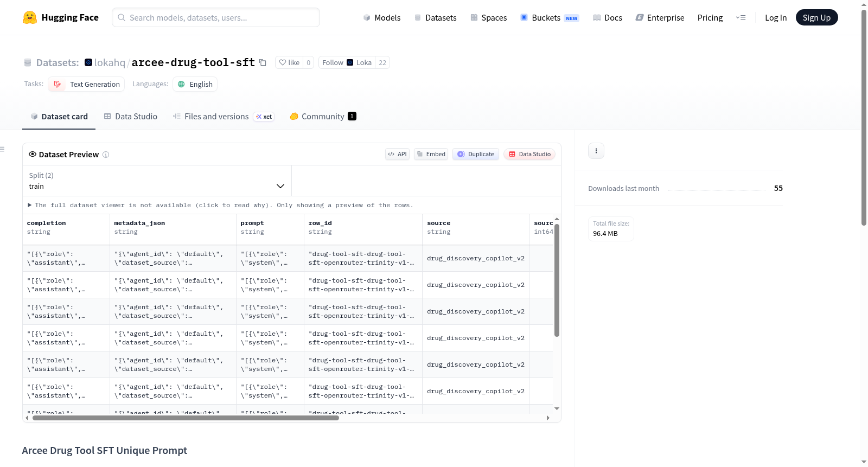Follow the Loka organization
The height and width of the screenshot is (467, 868).
(347, 62)
